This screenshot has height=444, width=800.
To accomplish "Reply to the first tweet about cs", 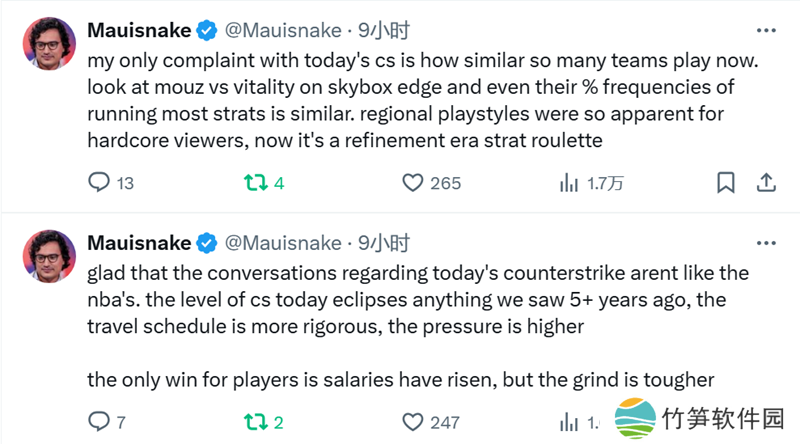I will click(99, 182).
